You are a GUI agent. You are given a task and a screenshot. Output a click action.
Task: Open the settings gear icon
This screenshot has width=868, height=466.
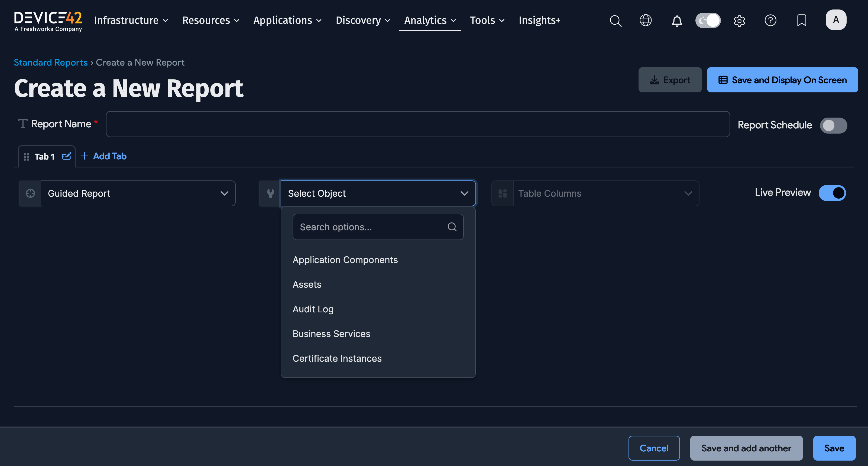click(739, 21)
